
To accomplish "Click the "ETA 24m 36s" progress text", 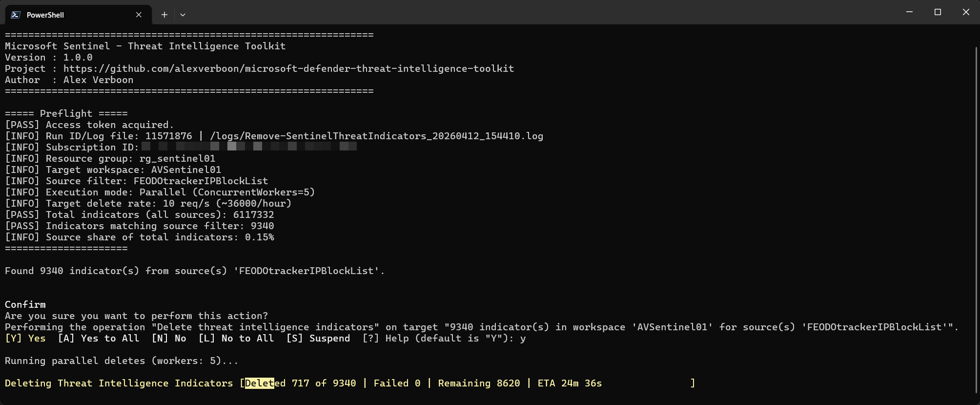I will click(570, 384).
